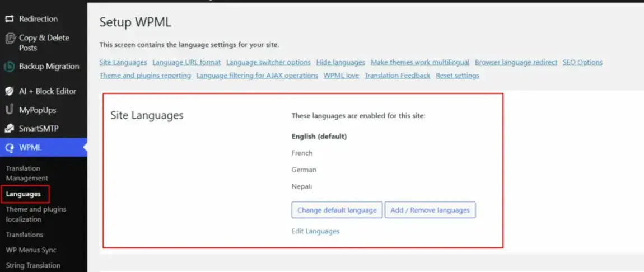Jump to Make themes work multilingual link

[x=420, y=62]
